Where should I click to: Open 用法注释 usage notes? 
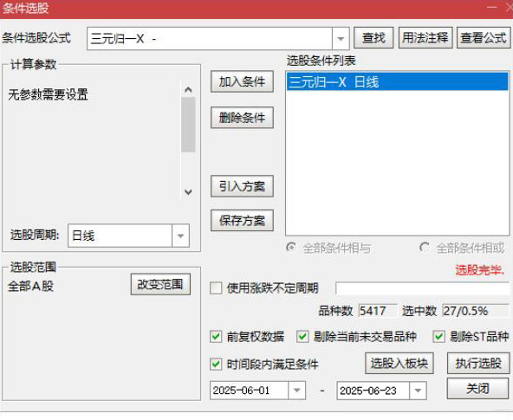425,38
